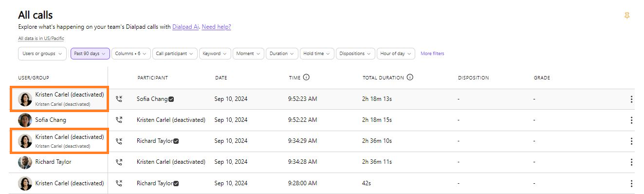644x194 pixels.
Task: Click the 9:52:23 AM time cell
Action: tap(302, 99)
